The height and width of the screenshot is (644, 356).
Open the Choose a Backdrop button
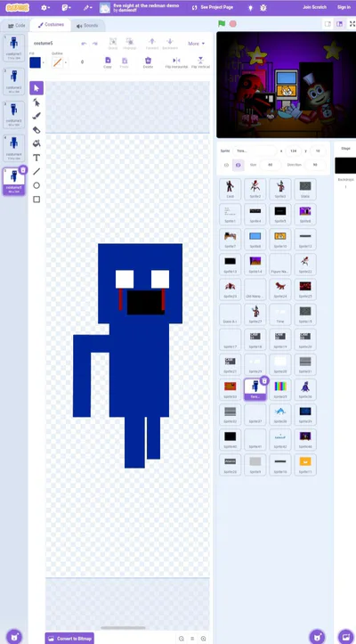(x=345, y=637)
